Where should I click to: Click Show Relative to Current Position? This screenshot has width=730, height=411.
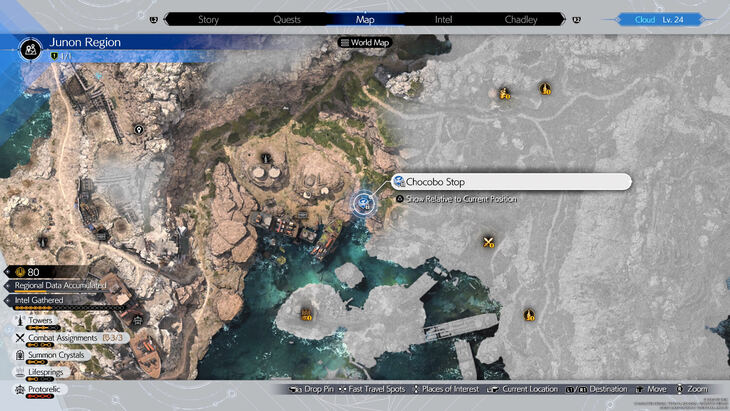(x=455, y=199)
